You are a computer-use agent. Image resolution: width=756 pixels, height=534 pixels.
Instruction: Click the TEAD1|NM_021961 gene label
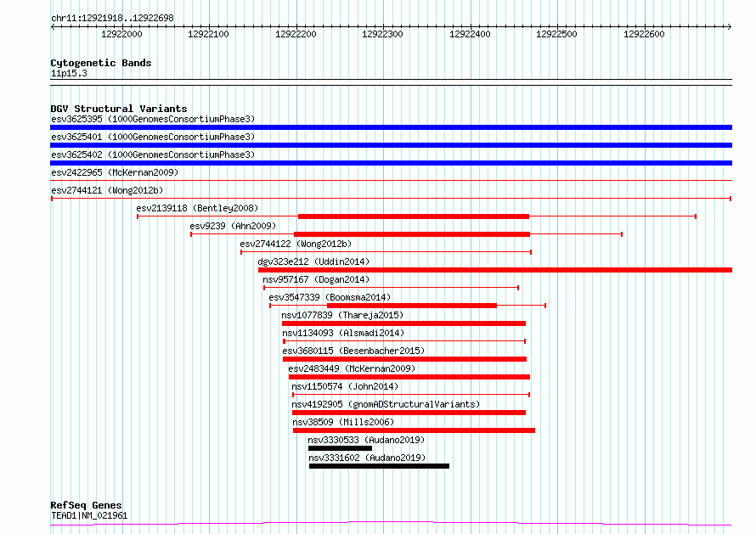(89, 515)
